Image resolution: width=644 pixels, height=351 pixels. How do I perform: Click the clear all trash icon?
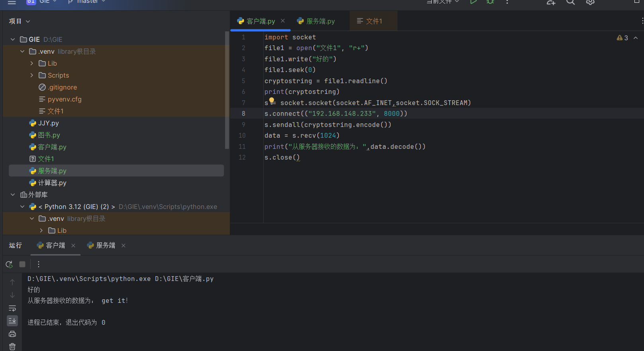point(12,347)
